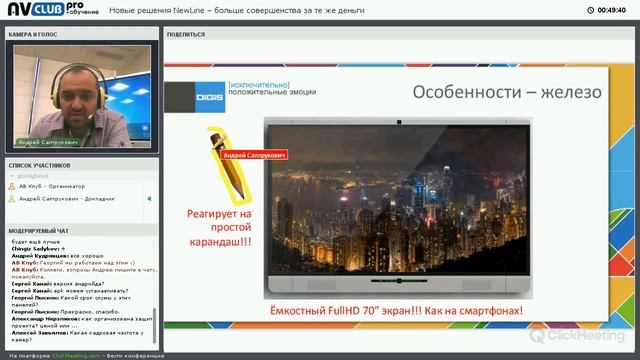
Task: Click the slide heading Особенности – железо
Action: (507, 92)
